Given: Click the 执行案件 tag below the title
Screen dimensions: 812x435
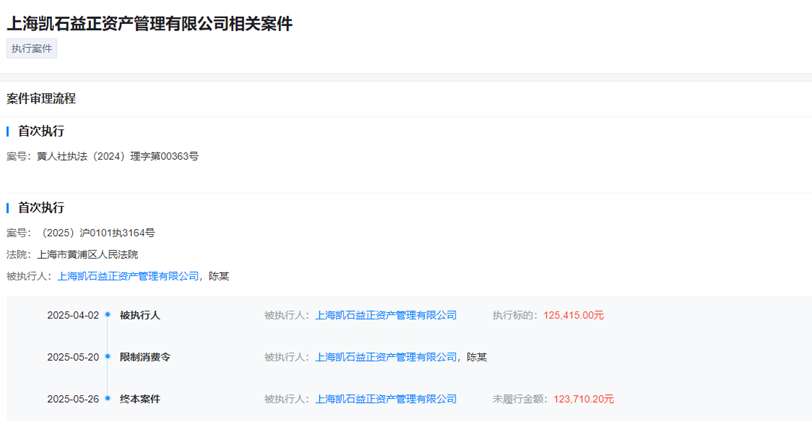Looking at the screenshot, I should point(32,49).
